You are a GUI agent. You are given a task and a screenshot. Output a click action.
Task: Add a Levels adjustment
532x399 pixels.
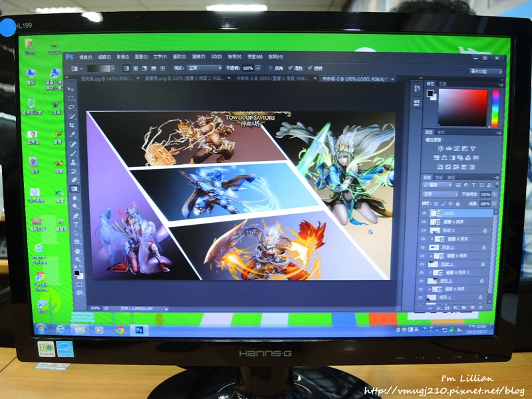tap(448, 148)
